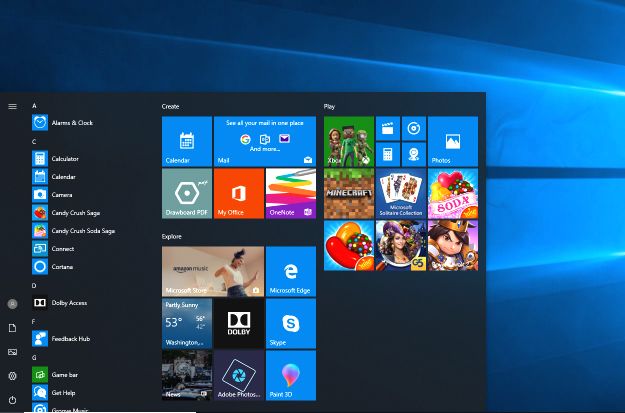The image size is (625, 413).
Task: Open the Connect app
Action: [53, 248]
